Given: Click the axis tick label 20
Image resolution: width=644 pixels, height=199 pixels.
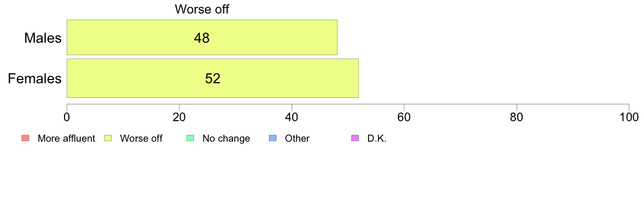Looking at the screenshot, I should tap(179, 117).
